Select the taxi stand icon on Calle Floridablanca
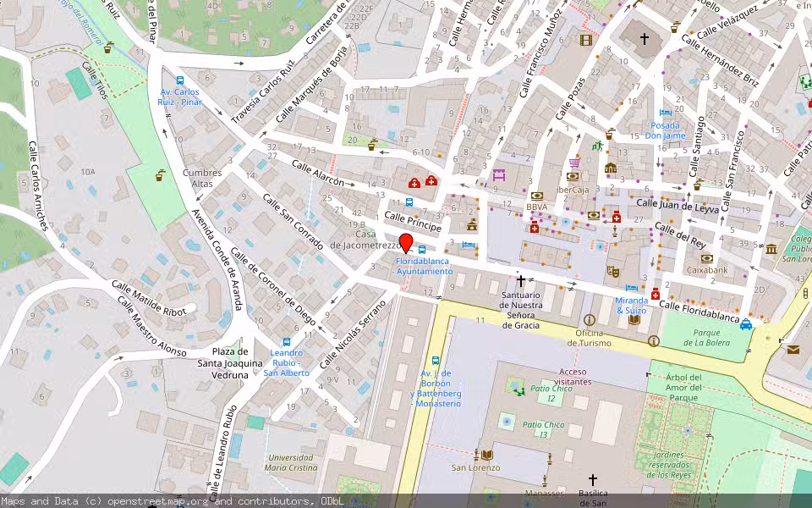 (x=745, y=324)
